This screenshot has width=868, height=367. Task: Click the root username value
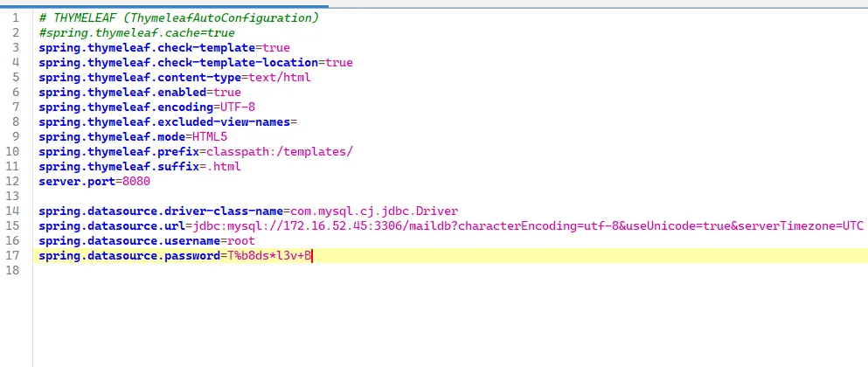240,240
